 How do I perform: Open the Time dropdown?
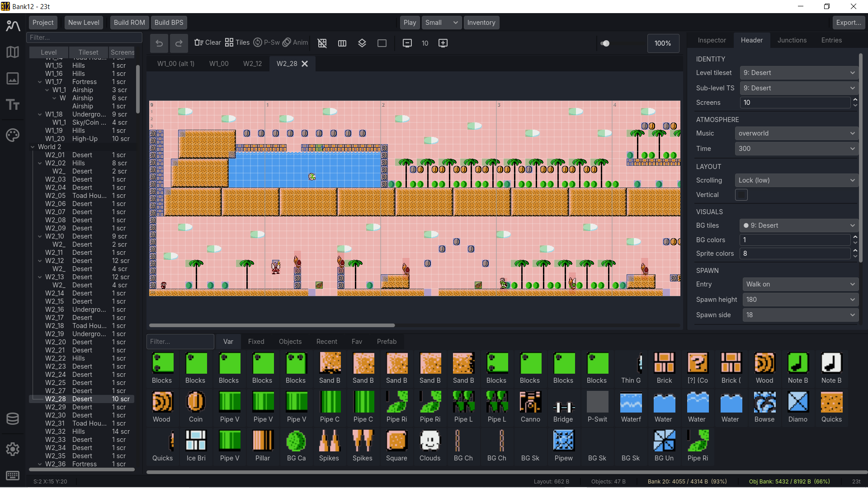coord(796,149)
